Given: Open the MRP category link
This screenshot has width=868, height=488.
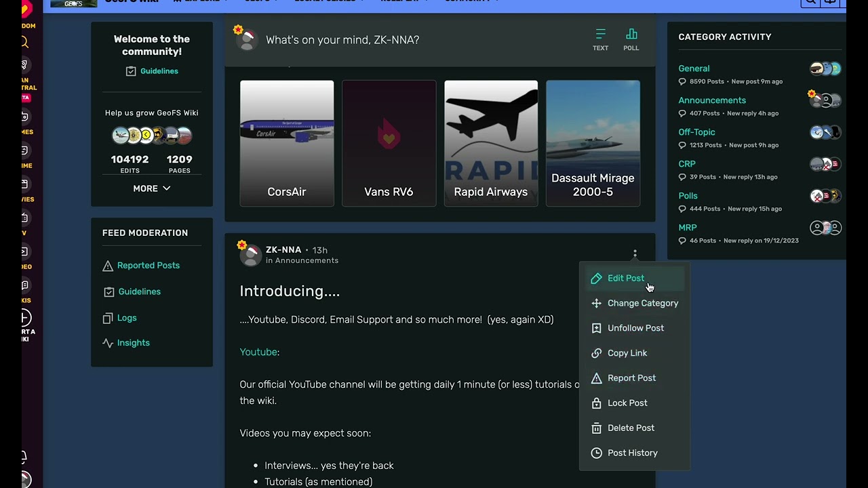Looking at the screenshot, I should (x=688, y=228).
